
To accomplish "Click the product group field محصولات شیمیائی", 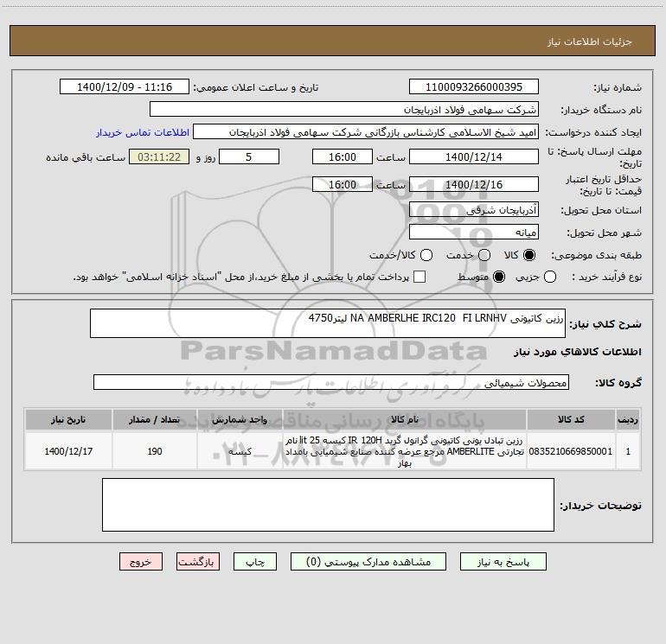I will pos(331,382).
